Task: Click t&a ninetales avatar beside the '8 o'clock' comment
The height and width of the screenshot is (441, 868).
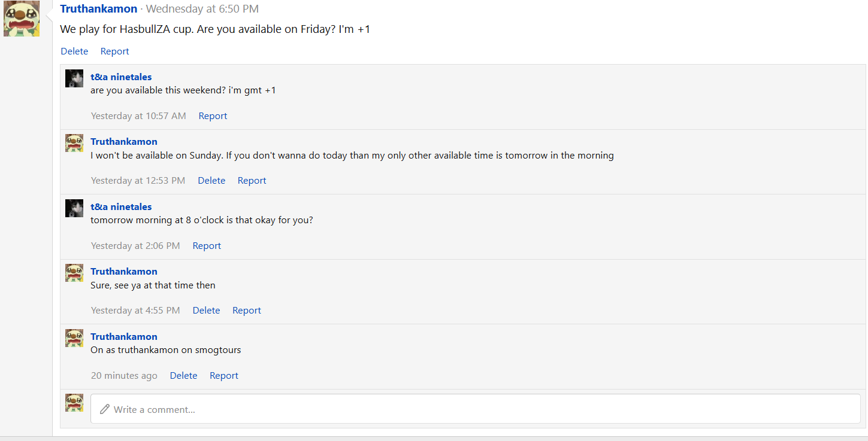Action: click(74, 208)
